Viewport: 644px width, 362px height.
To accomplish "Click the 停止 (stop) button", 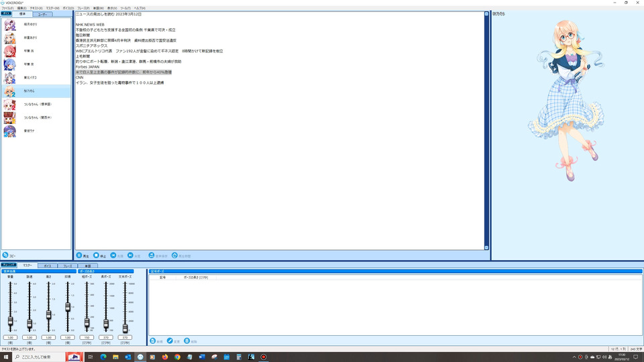I will (x=99, y=255).
